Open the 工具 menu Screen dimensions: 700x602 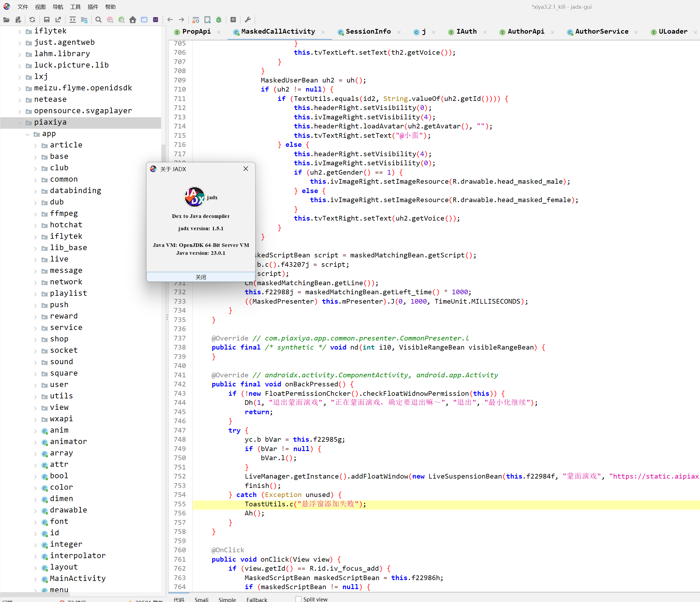click(75, 7)
